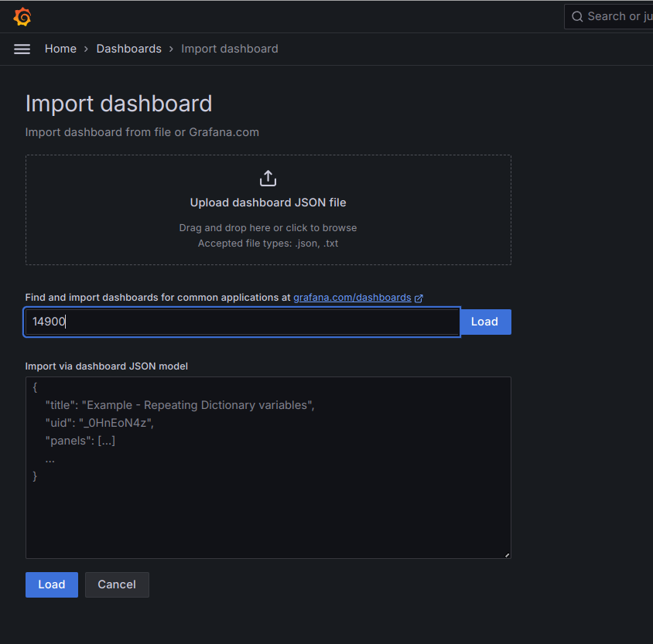653x644 pixels.
Task: Click the Grafana logo icon
Action: [22, 16]
